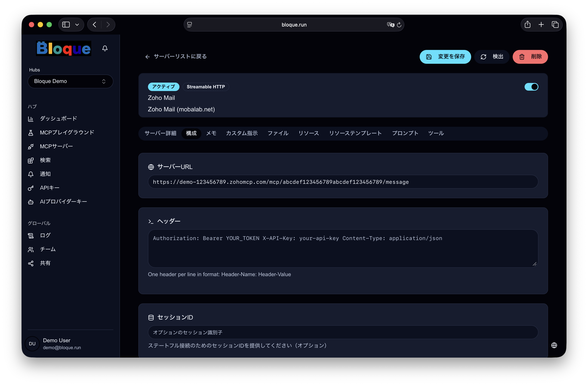Screen dimensions: 588x386
Task: Expand the Bloque Demo hub selector
Action: pos(70,81)
